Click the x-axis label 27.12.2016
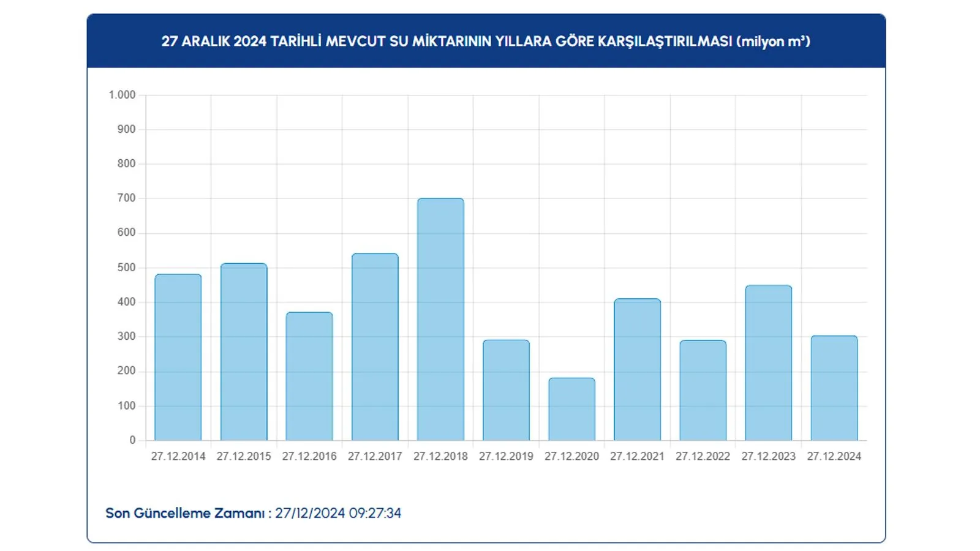The image size is (980, 551). (309, 456)
